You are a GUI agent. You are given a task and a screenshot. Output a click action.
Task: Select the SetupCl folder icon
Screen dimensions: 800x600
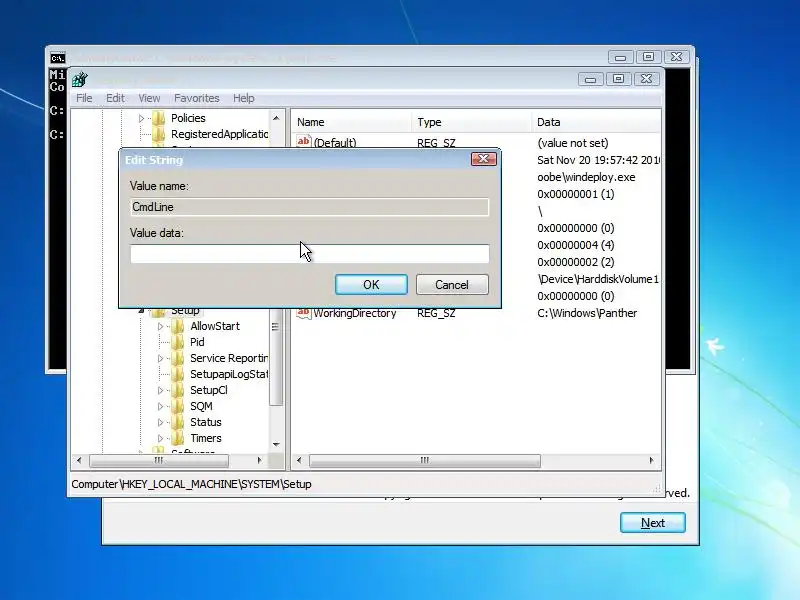(178, 390)
